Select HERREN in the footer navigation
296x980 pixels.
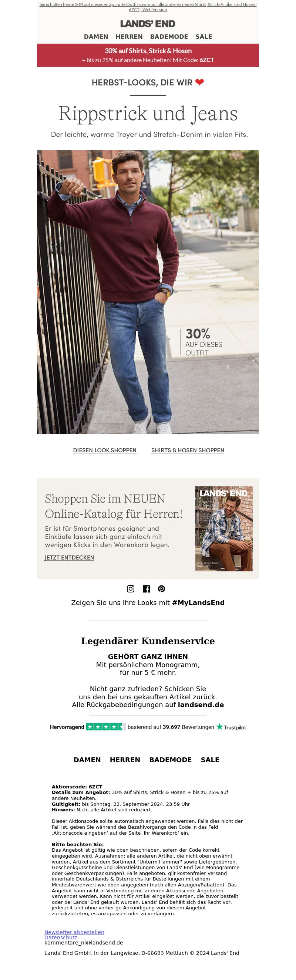pyautogui.click(x=125, y=759)
